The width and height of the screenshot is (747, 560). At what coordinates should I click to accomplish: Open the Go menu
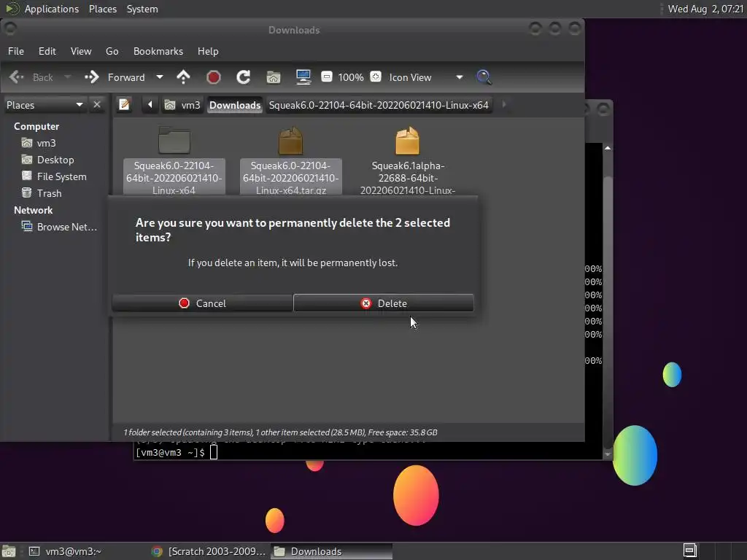coord(112,51)
